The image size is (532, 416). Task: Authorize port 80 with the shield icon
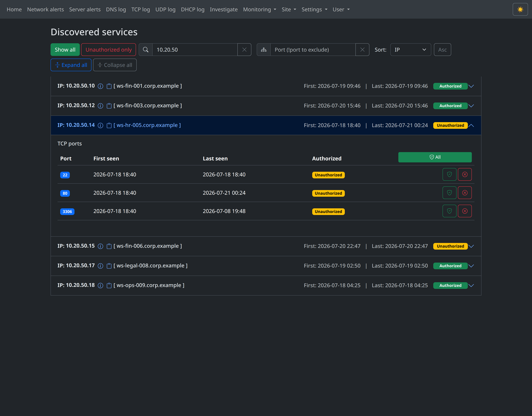click(450, 193)
